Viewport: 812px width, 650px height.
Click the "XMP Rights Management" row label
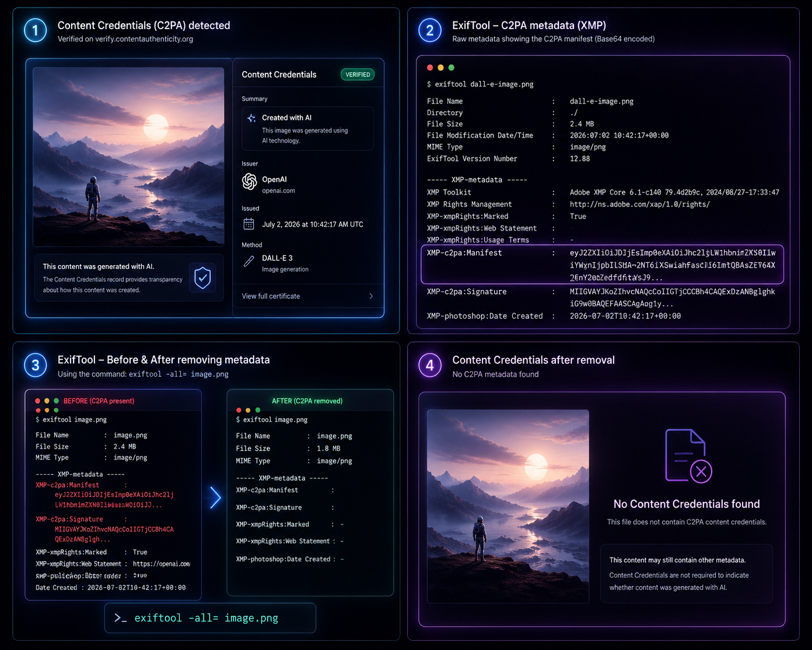click(x=469, y=205)
